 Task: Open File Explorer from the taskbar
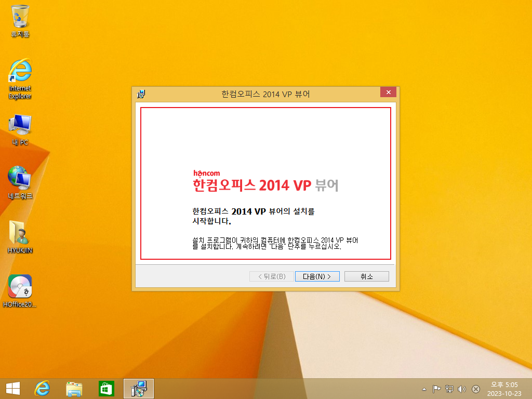(74, 389)
